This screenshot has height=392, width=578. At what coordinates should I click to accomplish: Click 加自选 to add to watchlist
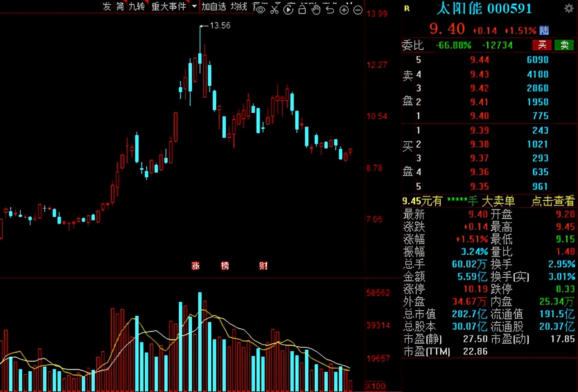[x=214, y=6]
